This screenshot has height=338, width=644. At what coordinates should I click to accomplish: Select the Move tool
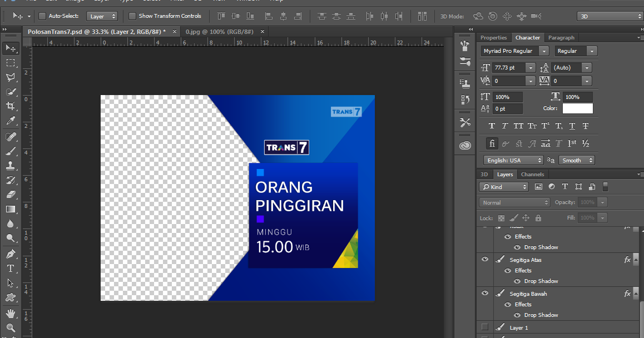11,48
